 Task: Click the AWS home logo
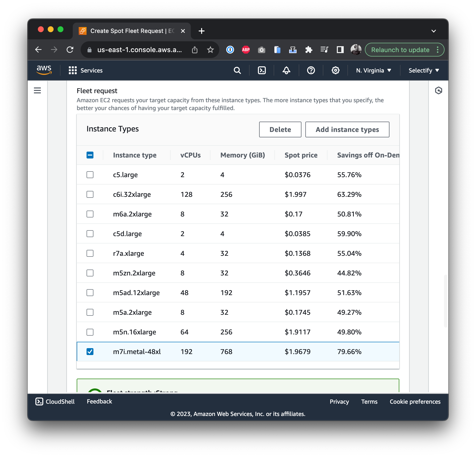44,70
